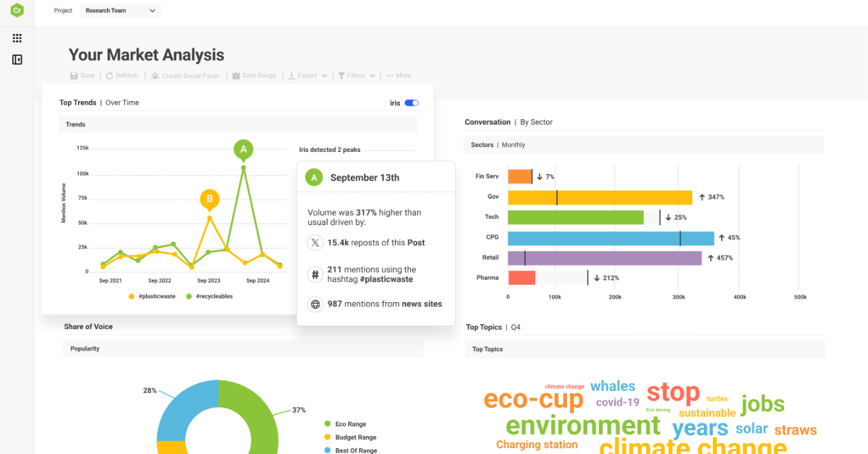Viewport: 868px width, 454px height.
Task: Click peak marker A on chart
Action: pyautogui.click(x=244, y=150)
